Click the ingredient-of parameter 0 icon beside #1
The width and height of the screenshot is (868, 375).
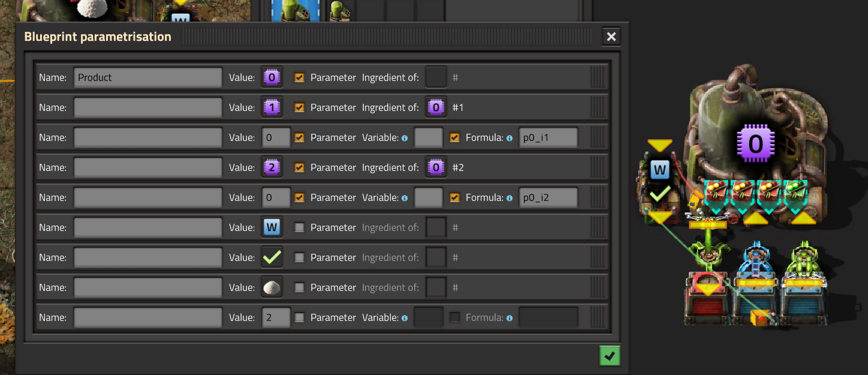pyautogui.click(x=436, y=107)
